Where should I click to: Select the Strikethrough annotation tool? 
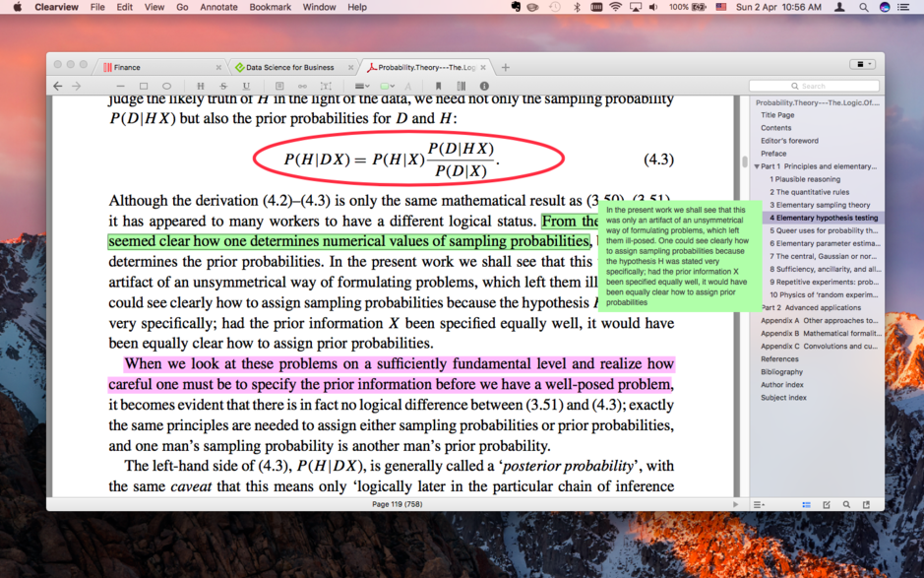tap(221, 86)
